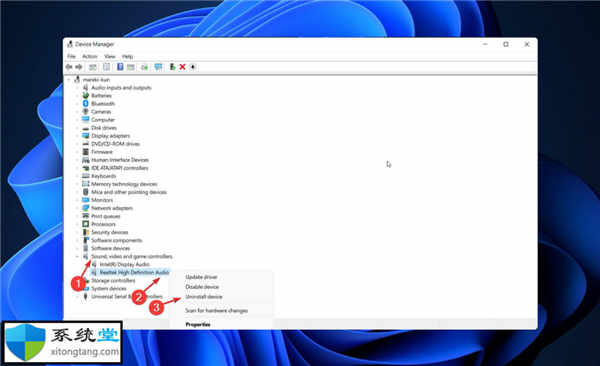Select System devices tree item

click(109, 288)
